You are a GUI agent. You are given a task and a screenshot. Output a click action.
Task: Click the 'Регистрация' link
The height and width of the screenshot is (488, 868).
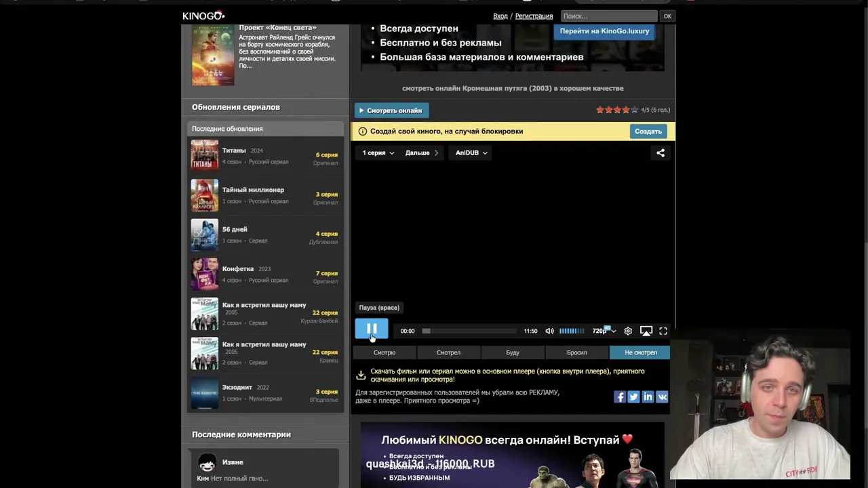tap(534, 16)
